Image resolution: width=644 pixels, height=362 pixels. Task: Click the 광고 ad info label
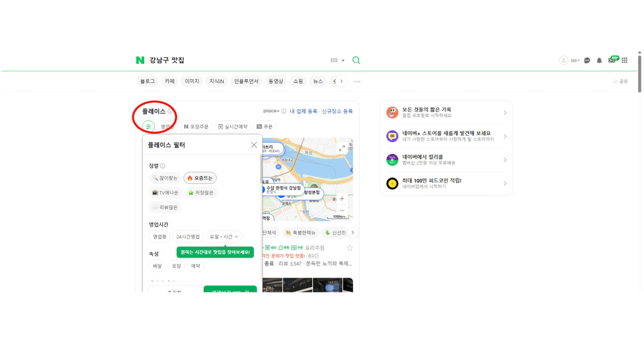click(313, 256)
